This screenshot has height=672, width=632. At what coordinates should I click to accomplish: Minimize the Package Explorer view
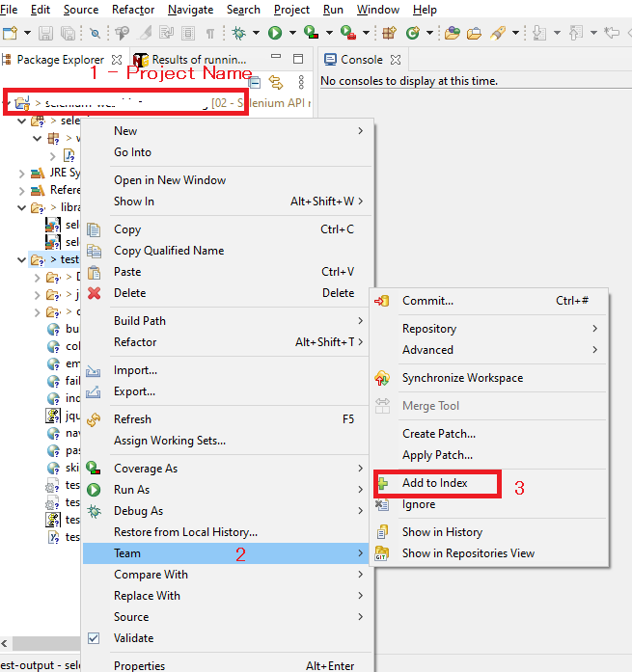(x=276, y=57)
